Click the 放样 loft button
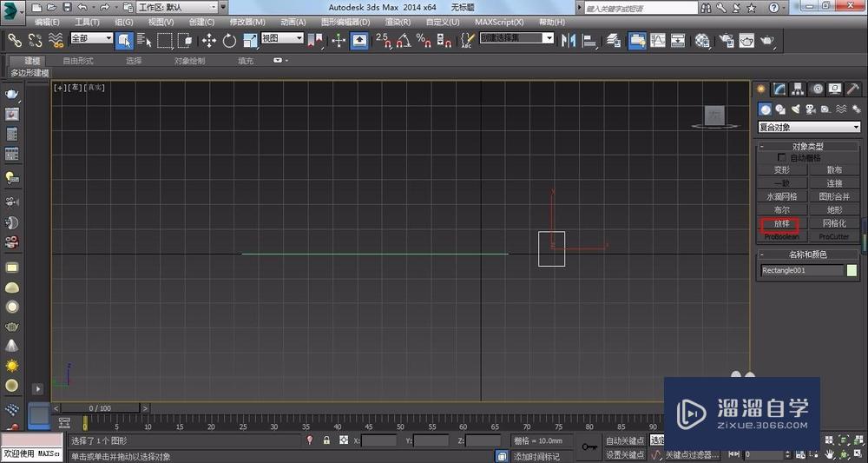The height and width of the screenshot is (463, 868). pyautogui.click(x=782, y=224)
